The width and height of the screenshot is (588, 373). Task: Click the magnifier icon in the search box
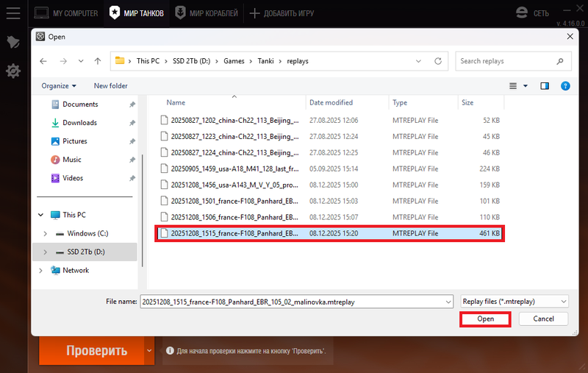pyautogui.click(x=560, y=61)
